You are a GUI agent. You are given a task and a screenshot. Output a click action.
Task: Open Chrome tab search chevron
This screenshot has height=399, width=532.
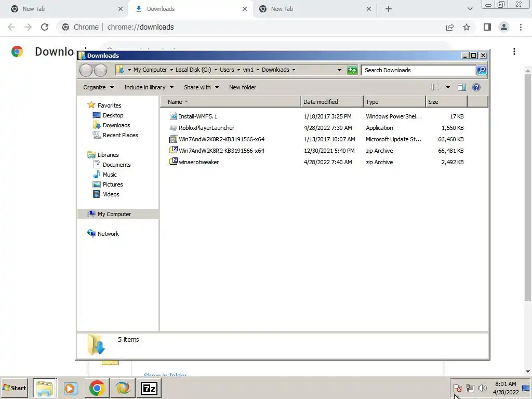(470, 9)
